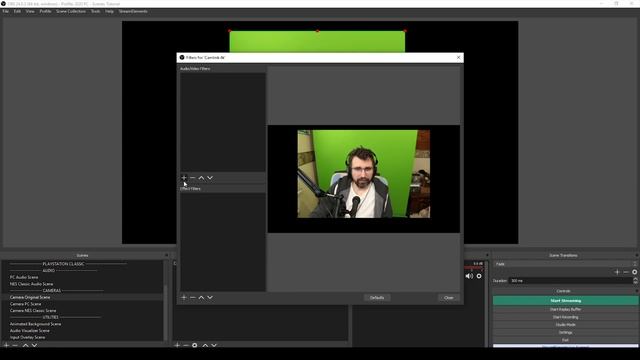Click the webcam preview in the Filters dialog
Screen dimensions: 640x360
pyautogui.click(x=364, y=174)
